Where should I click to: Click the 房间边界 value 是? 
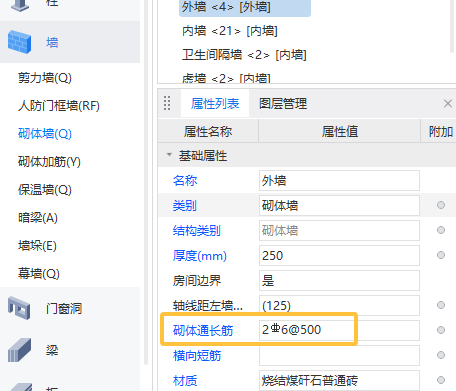(339, 280)
